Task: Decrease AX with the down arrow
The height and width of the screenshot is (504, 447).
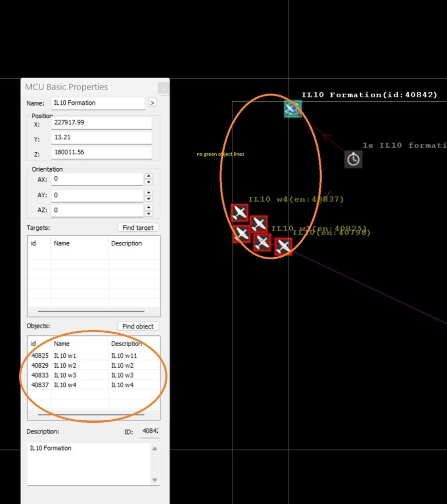Action: (148, 182)
